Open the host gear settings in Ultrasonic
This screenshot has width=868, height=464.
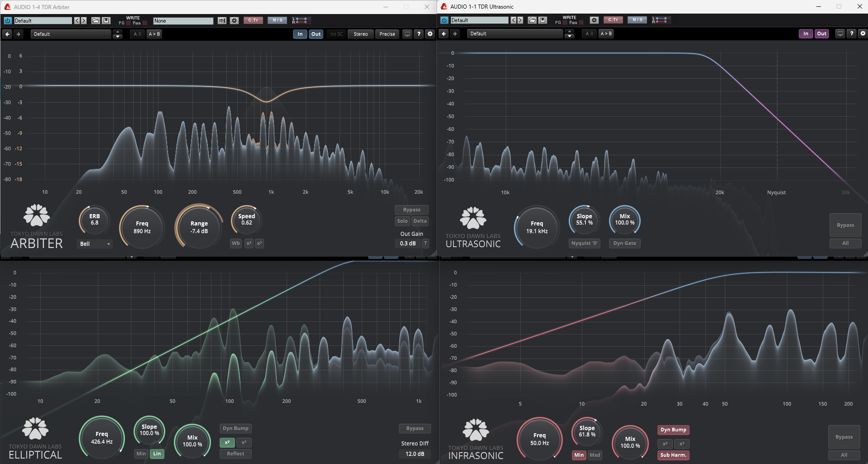(595, 20)
